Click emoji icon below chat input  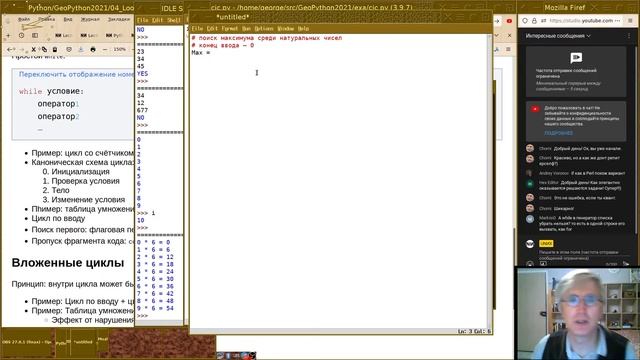[x=530, y=264]
